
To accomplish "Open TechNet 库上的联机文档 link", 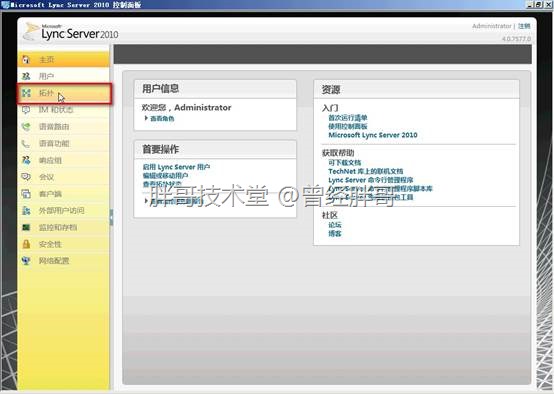I will pos(366,171).
